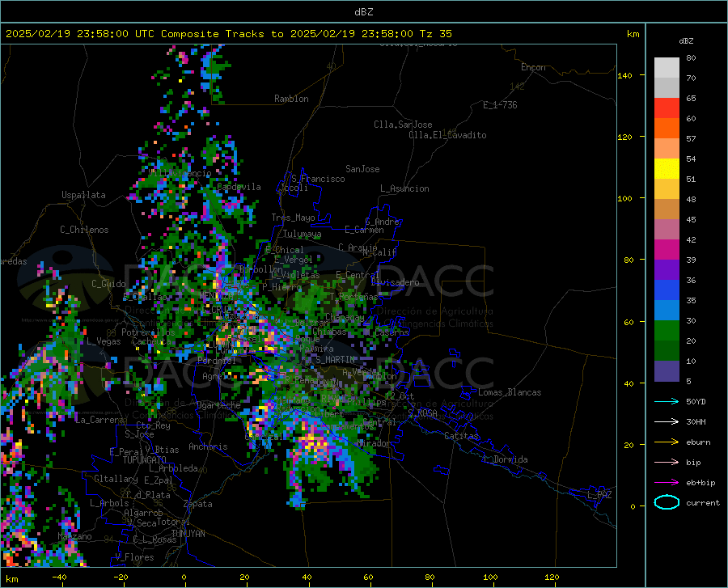Click the S_Francisco label
Screen dimensions: 728x588
318,179
